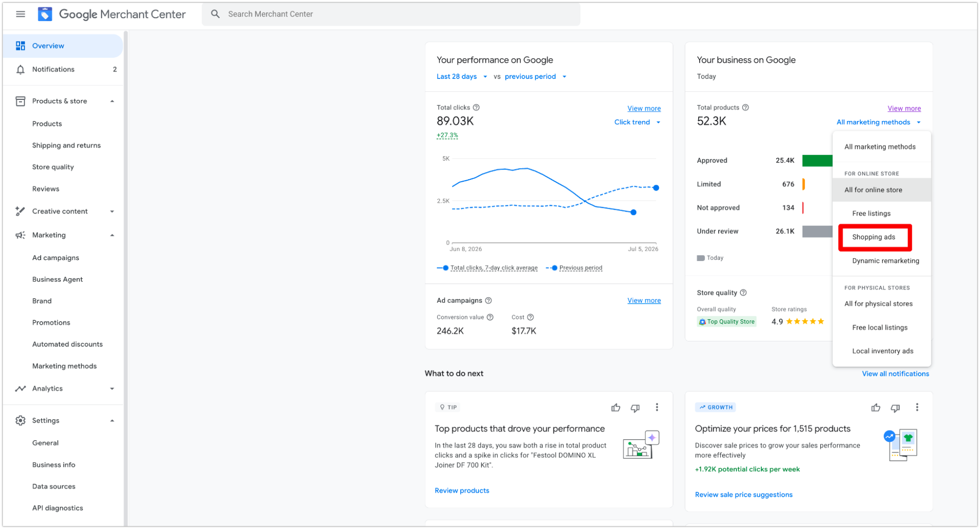Thumbs down the Top products tip
The height and width of the screenshot is (529, 980).
click(x=635, y=408)
